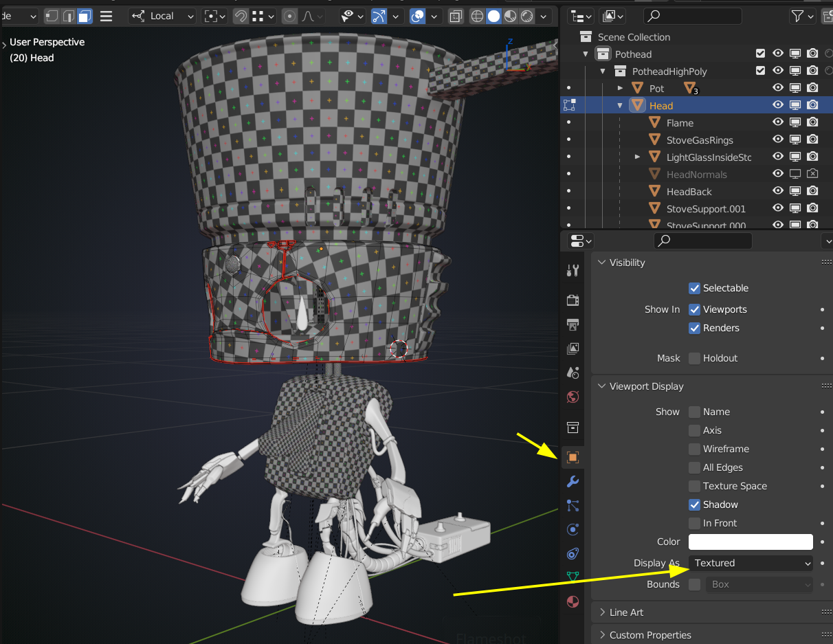
Task: Open the Particles properties tab
Action: [573, 506]
